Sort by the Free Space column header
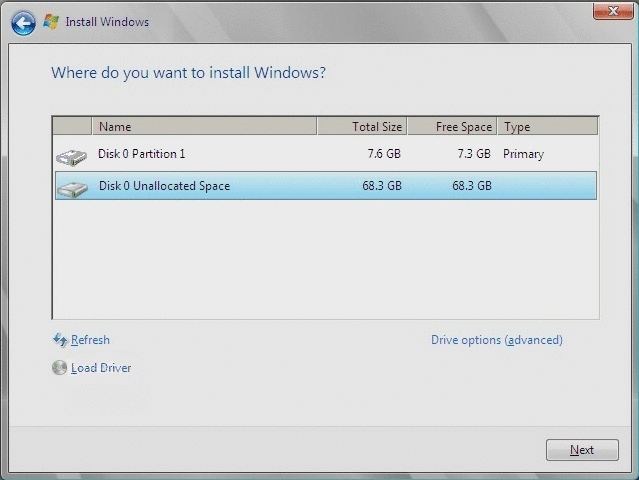The image size is (639, 480). click(x=452, y=126)
